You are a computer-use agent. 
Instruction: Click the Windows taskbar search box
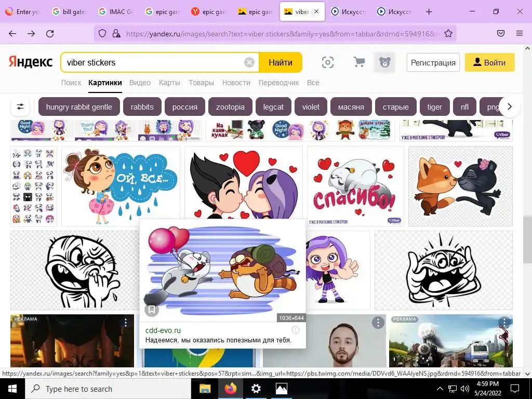(x=108, y=389)
